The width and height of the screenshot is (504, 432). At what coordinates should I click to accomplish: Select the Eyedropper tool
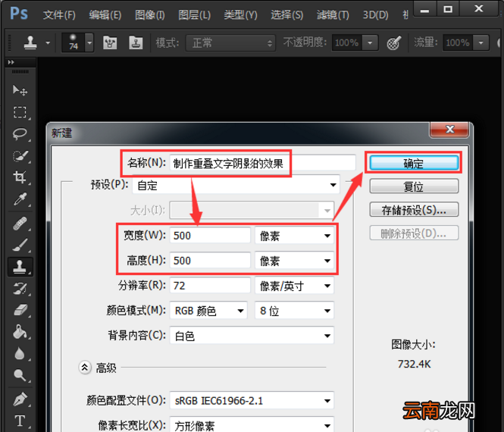click(x=20, y=199)
